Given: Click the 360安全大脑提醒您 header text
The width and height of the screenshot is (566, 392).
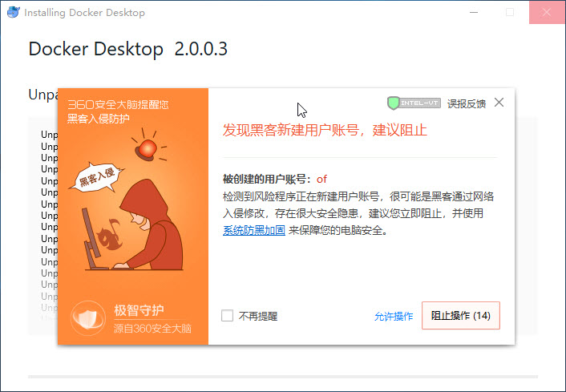Looking at the screenshot, I should pyautogui.click(x=118, y=105).
